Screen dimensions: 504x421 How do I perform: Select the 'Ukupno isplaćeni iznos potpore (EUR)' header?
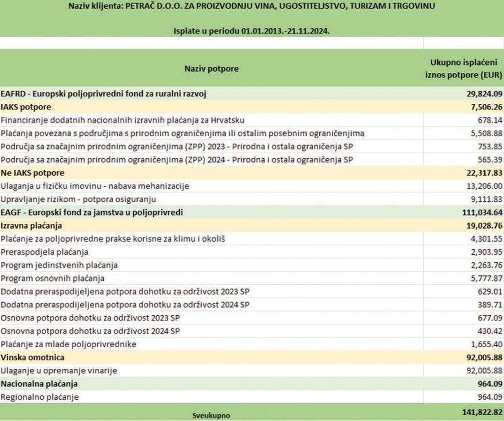[x=464, y=68]
